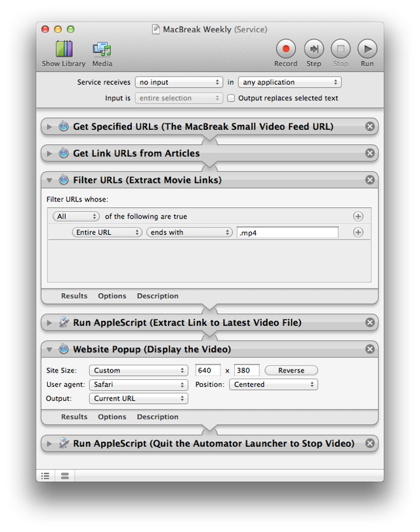The height and width of the screenshot is (532, 420).
Task: Click the .mp4 text field
Action: [287, 232]
